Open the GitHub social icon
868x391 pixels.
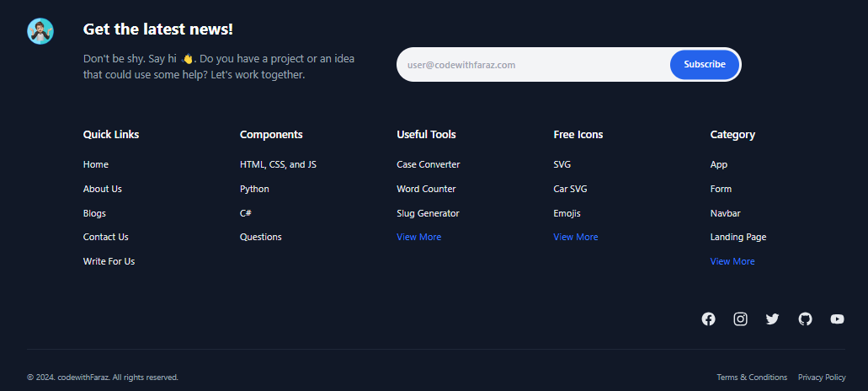(x=805, y=319)
